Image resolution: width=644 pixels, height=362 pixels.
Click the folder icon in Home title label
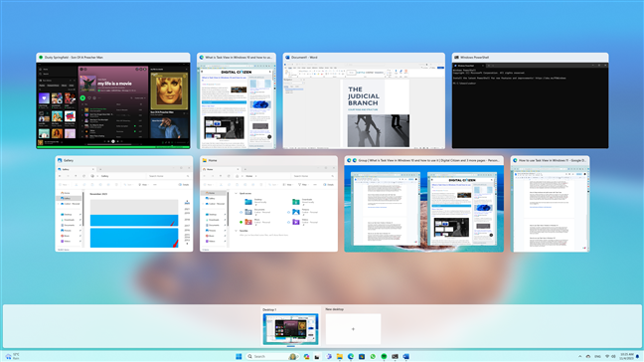coord(204,160)
